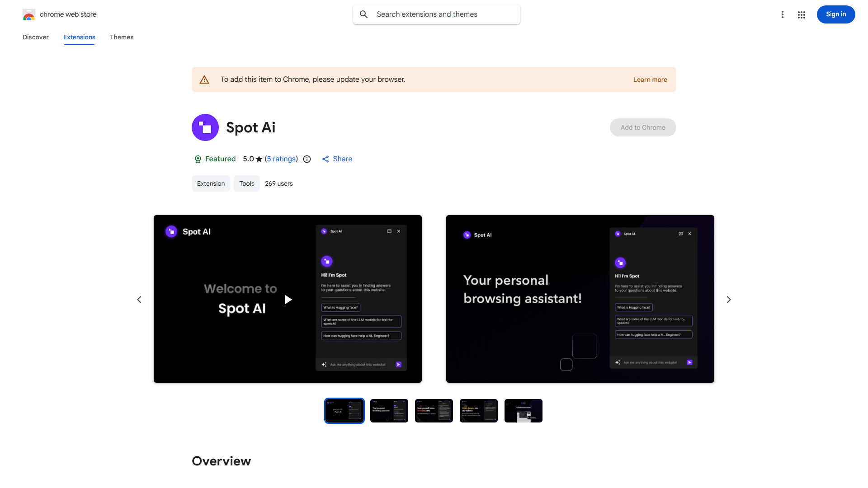868x488 pixels.
Task: Open the three-dot more options menu
Action: click(783, 14)
